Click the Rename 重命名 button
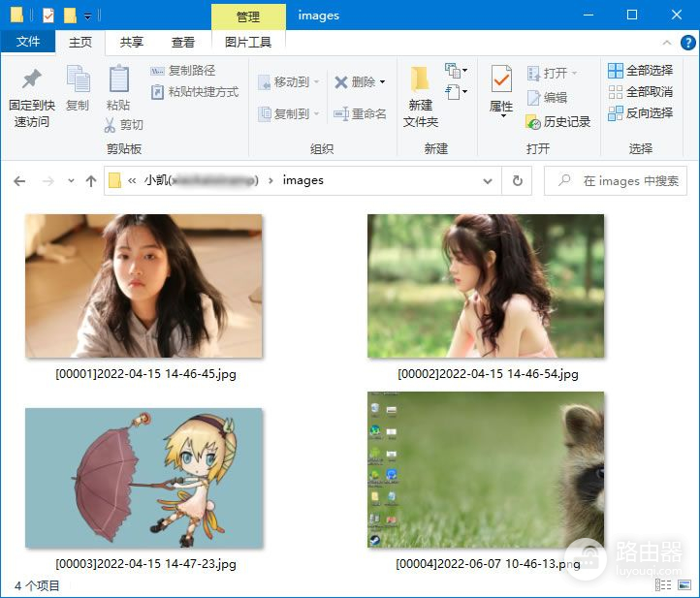 (x=360, y=114)
